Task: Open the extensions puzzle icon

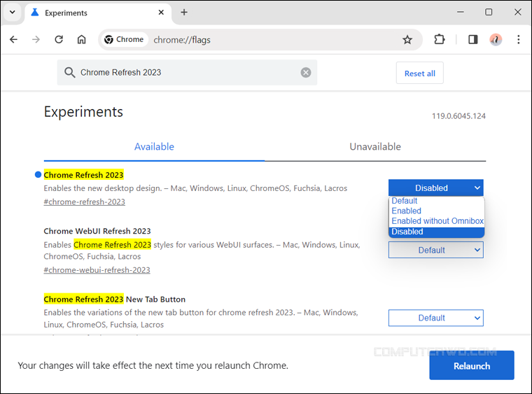Action: point(440,40)
